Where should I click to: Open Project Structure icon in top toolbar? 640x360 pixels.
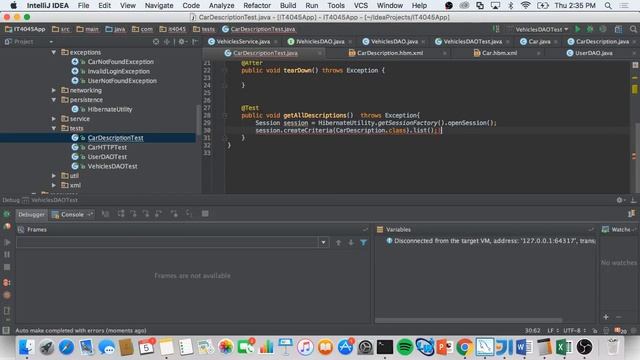(x=618, y=29)
